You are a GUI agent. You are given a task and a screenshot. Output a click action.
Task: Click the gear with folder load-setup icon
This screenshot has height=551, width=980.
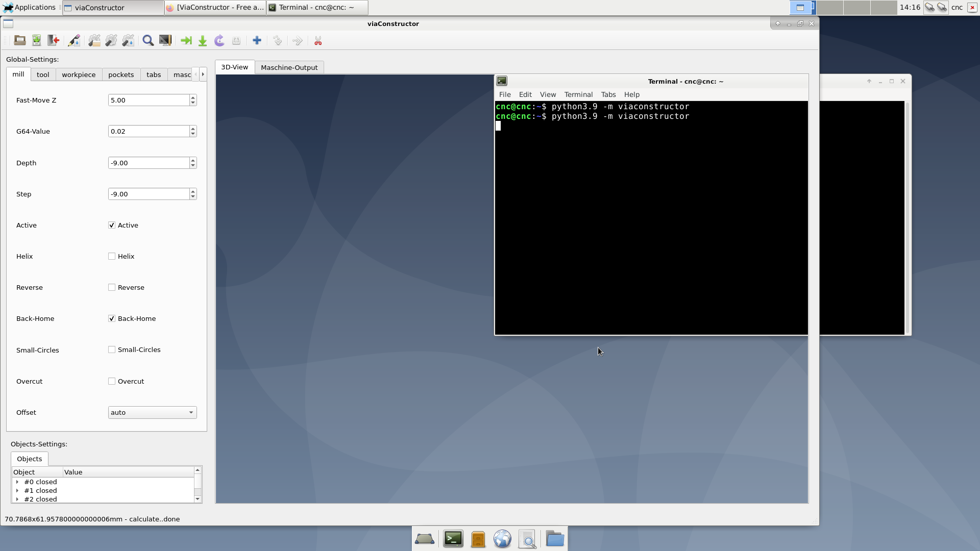(x=94, y=41)
